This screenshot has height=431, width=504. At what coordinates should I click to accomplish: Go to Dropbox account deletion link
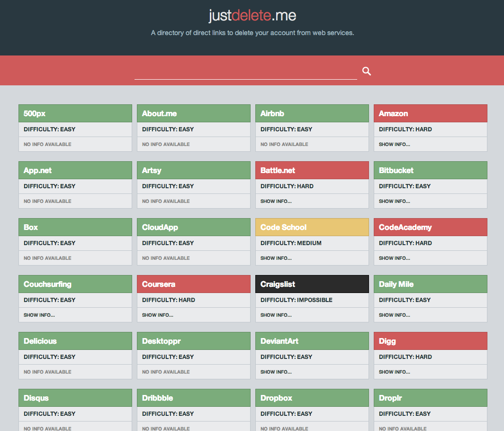click(x=312, y=398)
